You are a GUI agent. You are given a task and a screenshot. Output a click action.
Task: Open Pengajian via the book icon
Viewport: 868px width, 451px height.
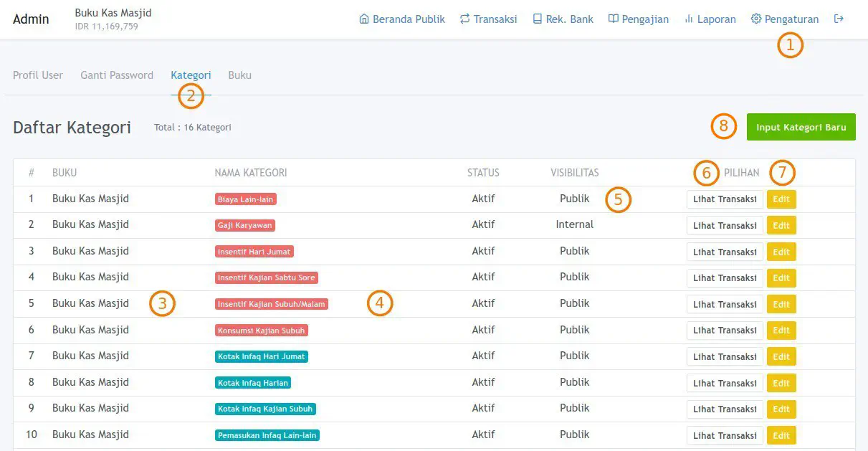(613, 19)
